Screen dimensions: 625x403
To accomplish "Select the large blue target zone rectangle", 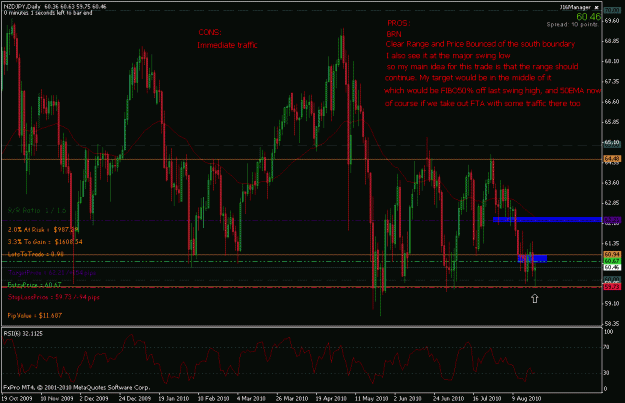I will click(x=547, y=220).
